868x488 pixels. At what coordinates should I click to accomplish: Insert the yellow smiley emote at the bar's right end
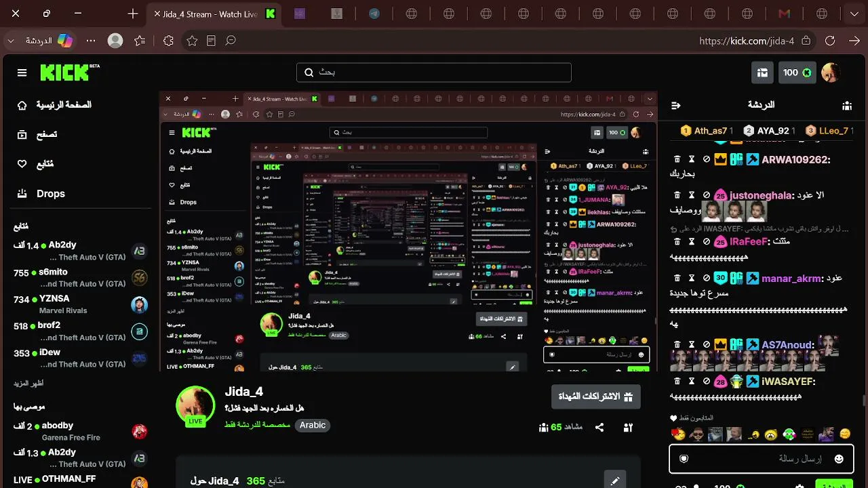tap(845, 434)
